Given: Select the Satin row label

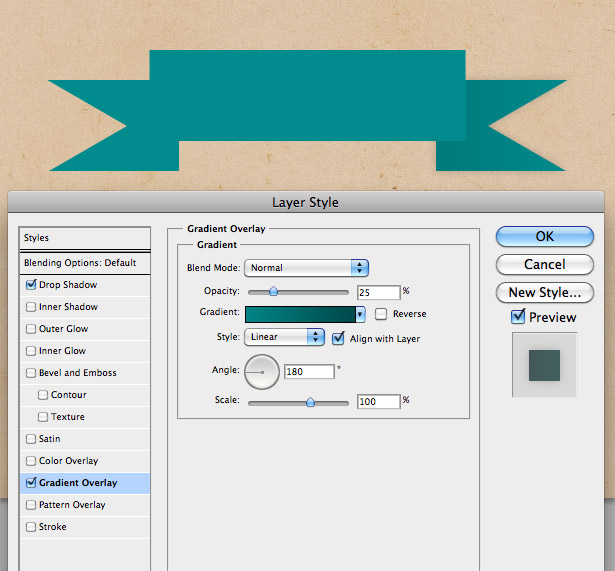Looking at the screenshot, I should (49, 438).
